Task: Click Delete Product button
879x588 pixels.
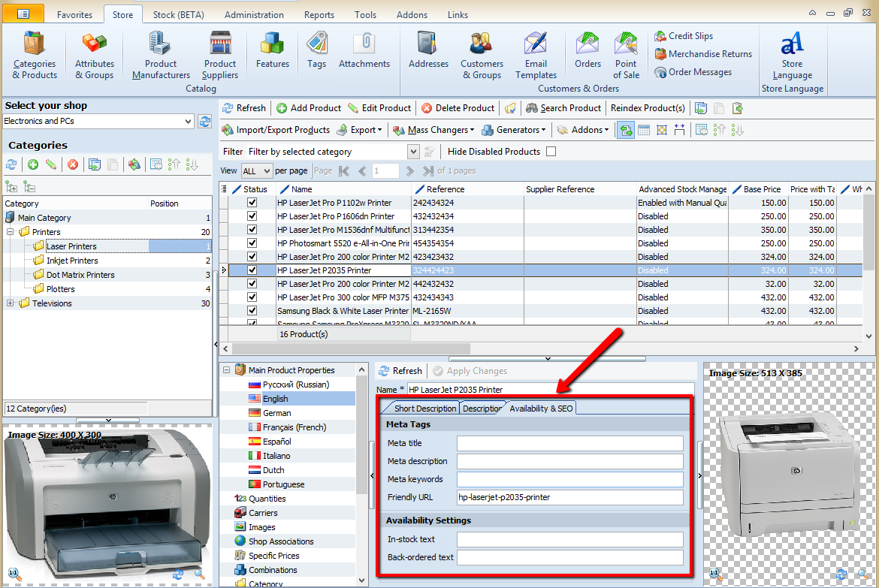Action: [458, 108]
